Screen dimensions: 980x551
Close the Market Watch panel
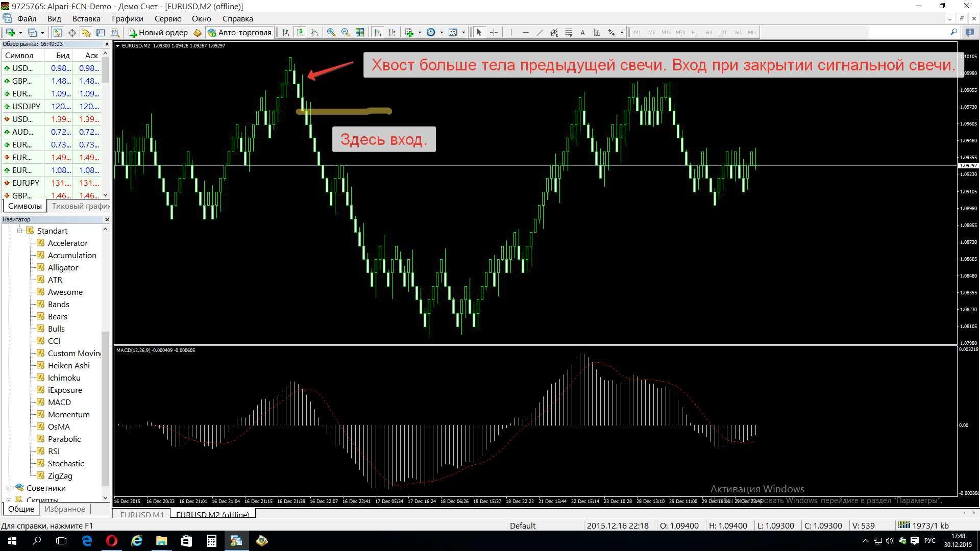coord(107,44)
